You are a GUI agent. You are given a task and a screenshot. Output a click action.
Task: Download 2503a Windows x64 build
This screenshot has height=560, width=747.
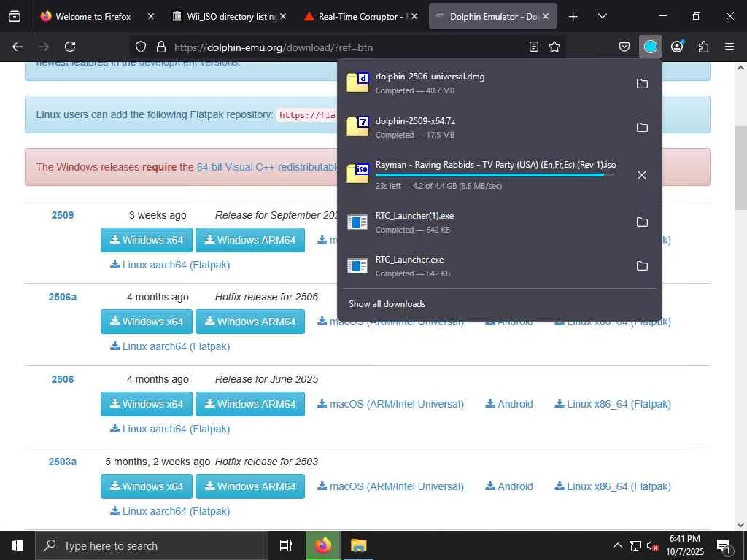click(x=146, y=486)
